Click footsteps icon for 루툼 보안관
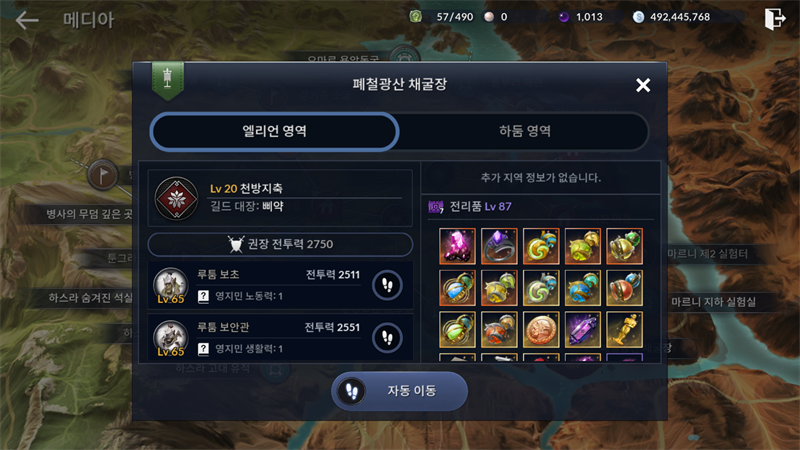 [x=387, y=338]
